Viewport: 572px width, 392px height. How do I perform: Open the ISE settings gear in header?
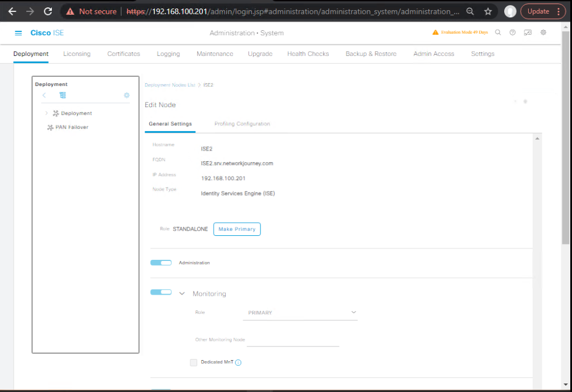tap(543, 32)
